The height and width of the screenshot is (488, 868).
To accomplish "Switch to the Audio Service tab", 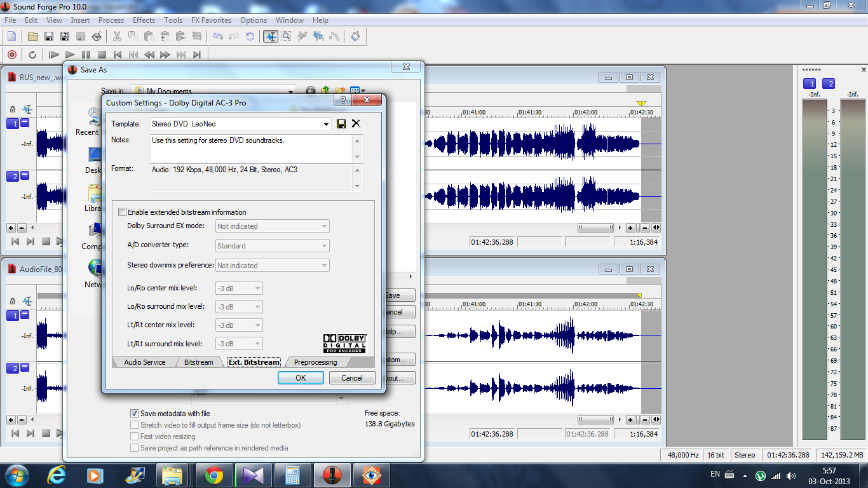I will 144,362.
